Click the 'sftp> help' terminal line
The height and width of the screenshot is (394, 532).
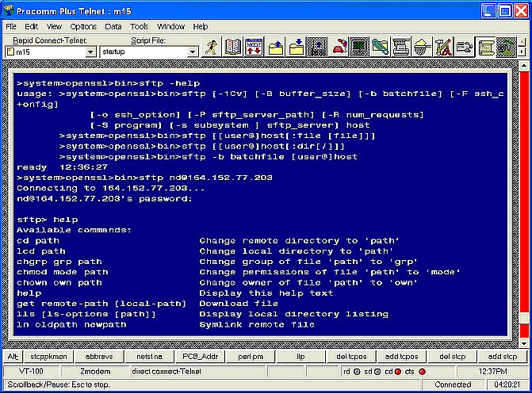[x=48, y=220]
